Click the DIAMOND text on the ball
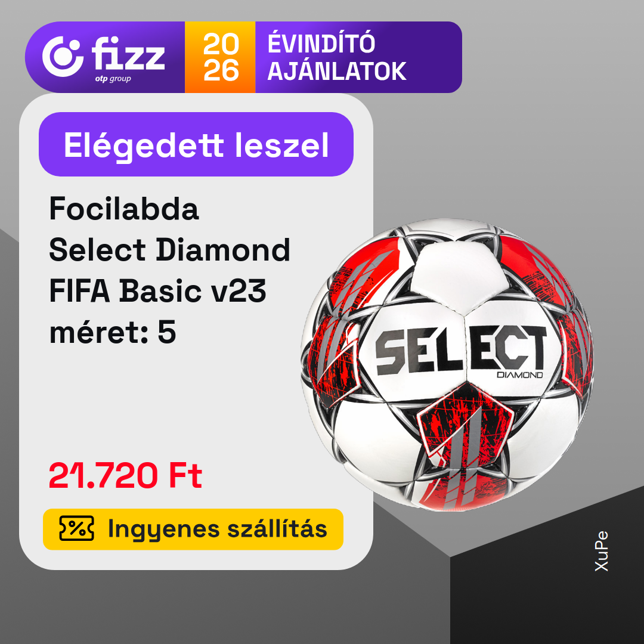This screenshot has width=644, height=644. 519,375
